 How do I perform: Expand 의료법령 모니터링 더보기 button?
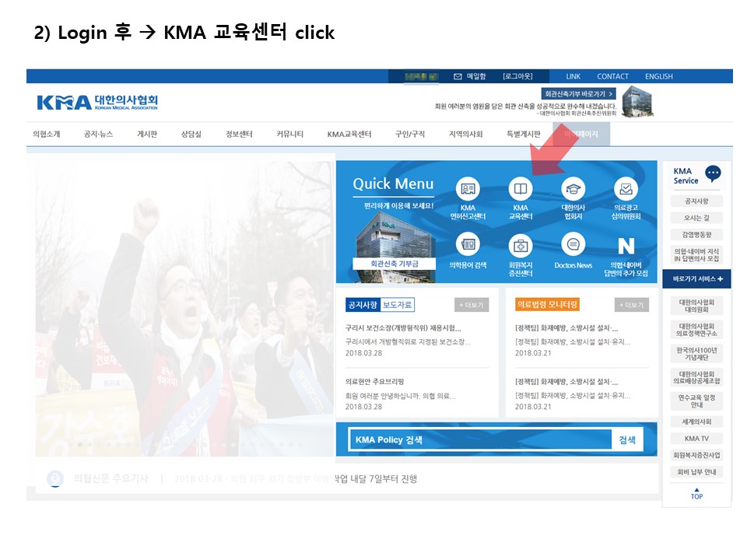click(x=631, y=305)
